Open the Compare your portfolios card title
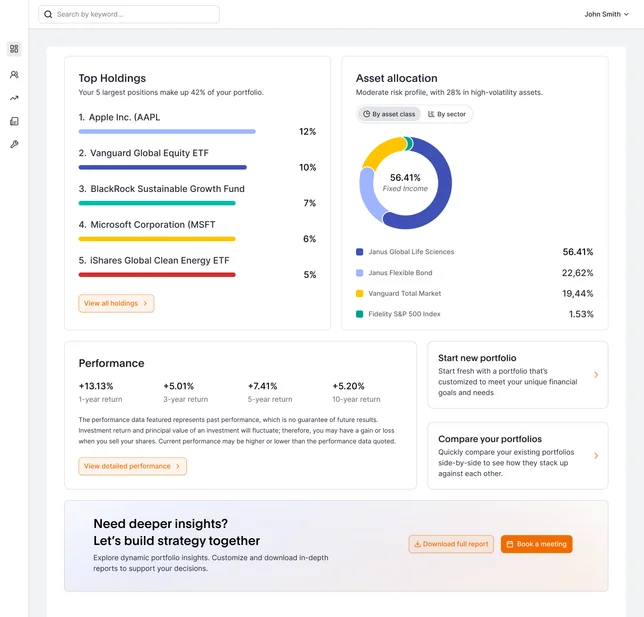644x617 pixels. 490,439
